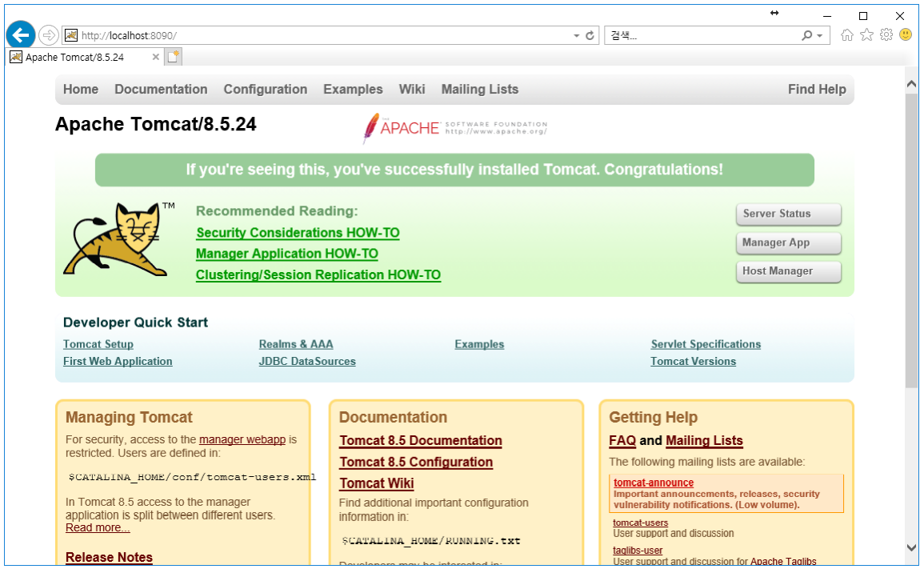Open the Examples navigation item

point(353,89)
